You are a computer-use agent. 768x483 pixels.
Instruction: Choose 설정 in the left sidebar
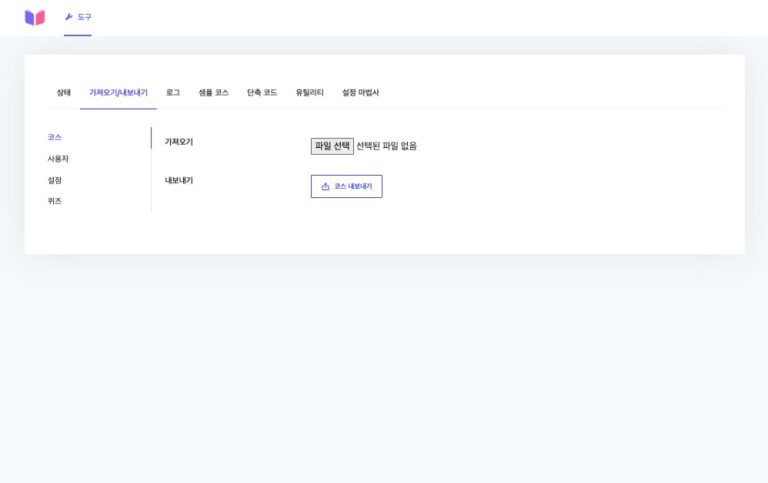(55, 180)
